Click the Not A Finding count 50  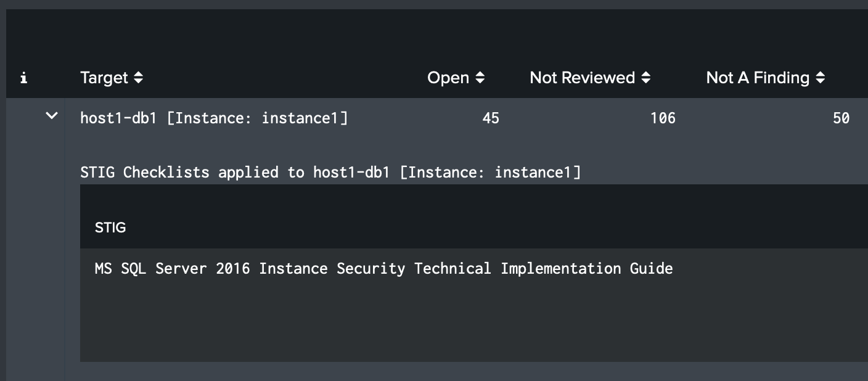coord(841,118)
